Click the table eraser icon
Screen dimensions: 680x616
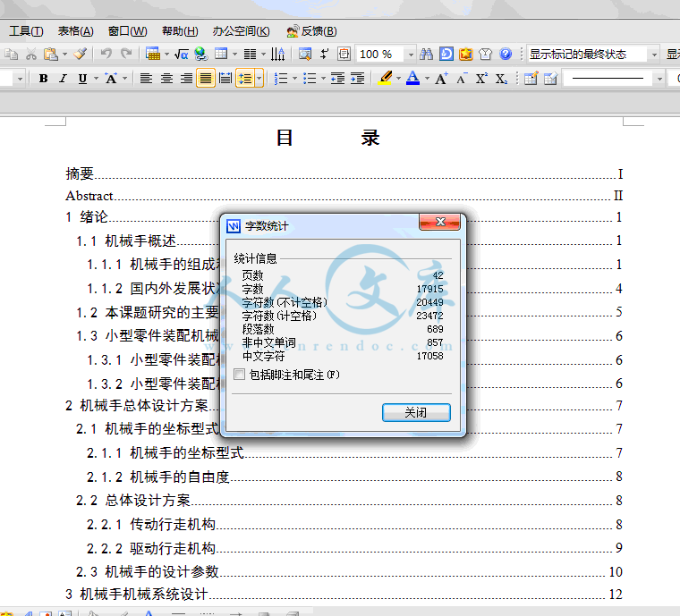(x=550, y=79)
